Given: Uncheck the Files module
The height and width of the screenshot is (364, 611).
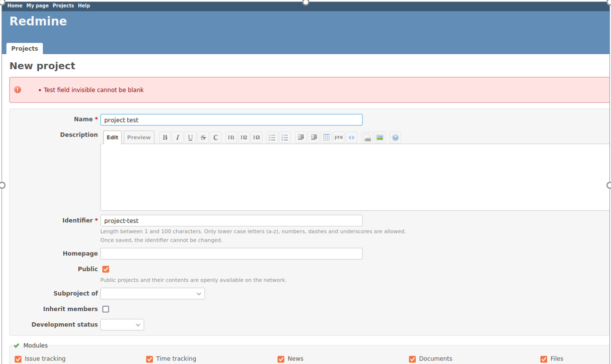Looking at the screenshot, I should (x=544, y=359).
